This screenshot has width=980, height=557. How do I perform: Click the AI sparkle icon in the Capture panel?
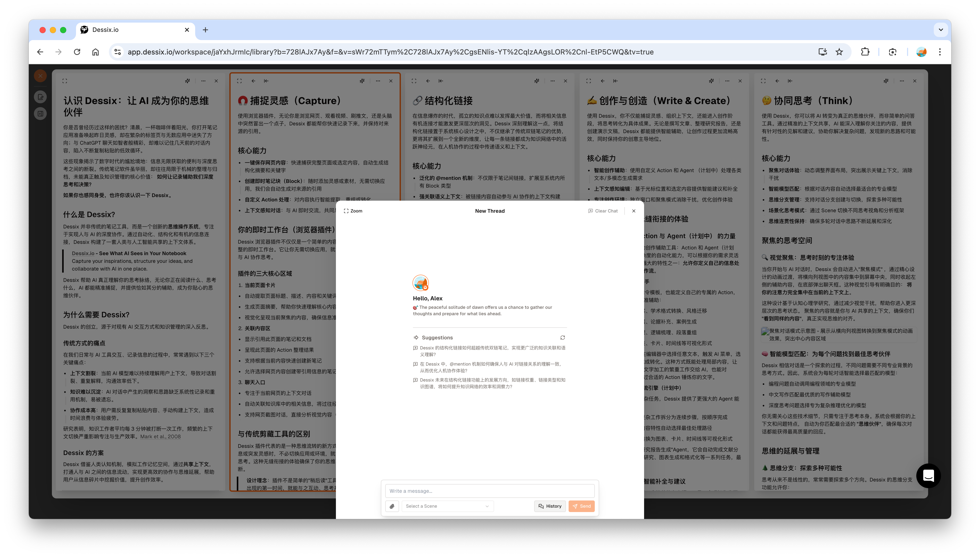[362, 81]
